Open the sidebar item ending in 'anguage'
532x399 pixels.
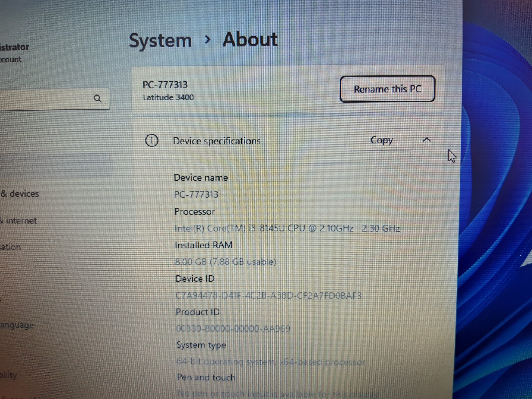click(x=17, y=325)
